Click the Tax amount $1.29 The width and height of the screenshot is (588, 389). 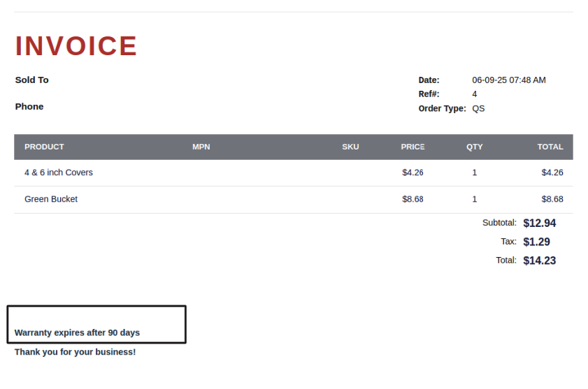(536, 242)
